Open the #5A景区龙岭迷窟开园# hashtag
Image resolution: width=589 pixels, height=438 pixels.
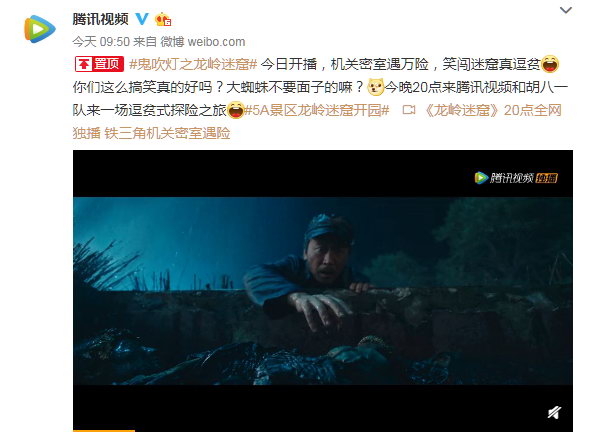(x=317, y=110)
